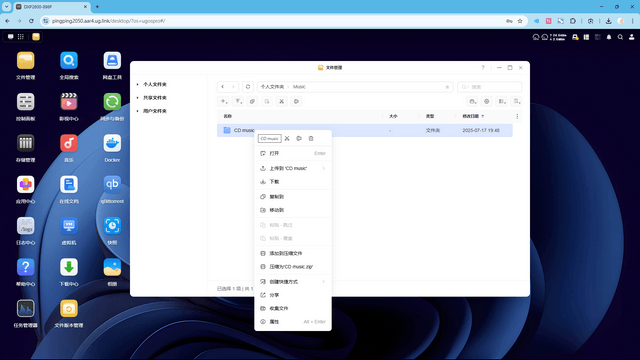The height and width of the screenshot is (360, 640).
Task: Open the column options three-dot menu
Action: click(517, 116)
